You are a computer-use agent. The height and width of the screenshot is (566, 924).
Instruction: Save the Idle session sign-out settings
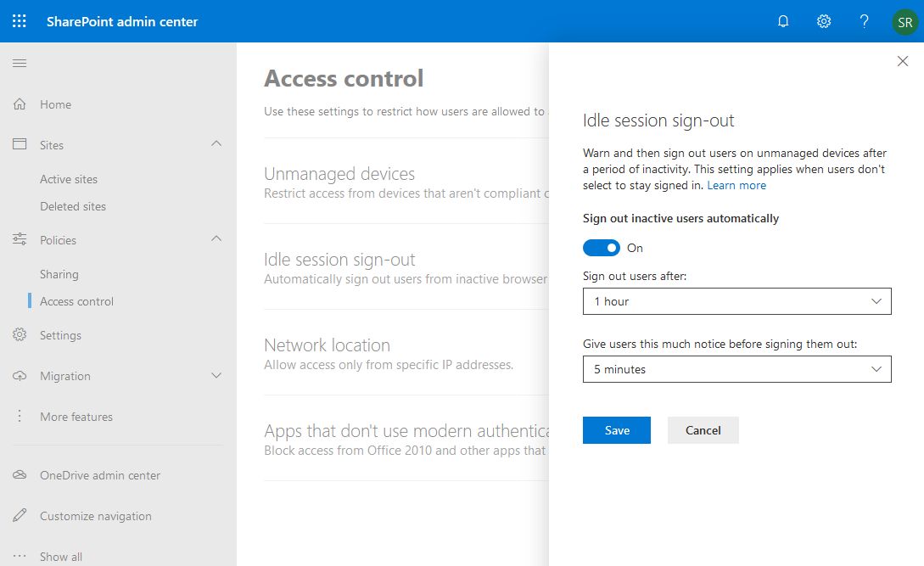click(616, 430)
